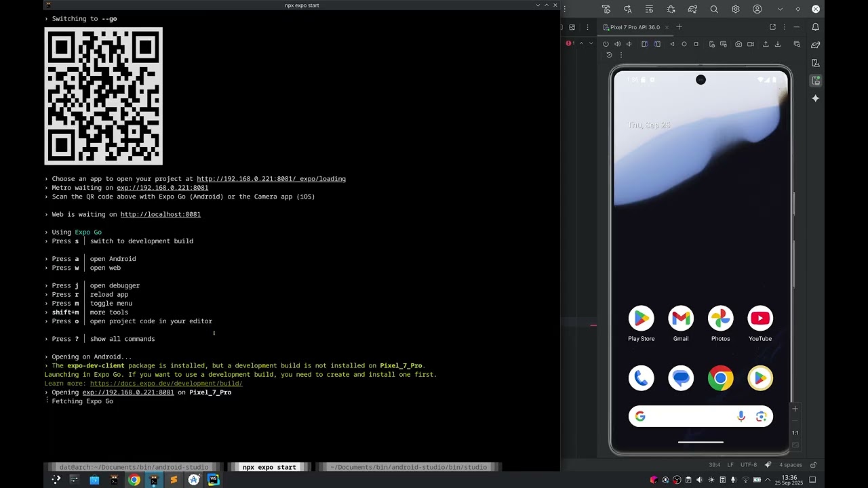Image resolution: width=868 pixels, height=488 pixels.
Task: Open WebStorm from the desktop taskbar
Action: pos(214,480)
